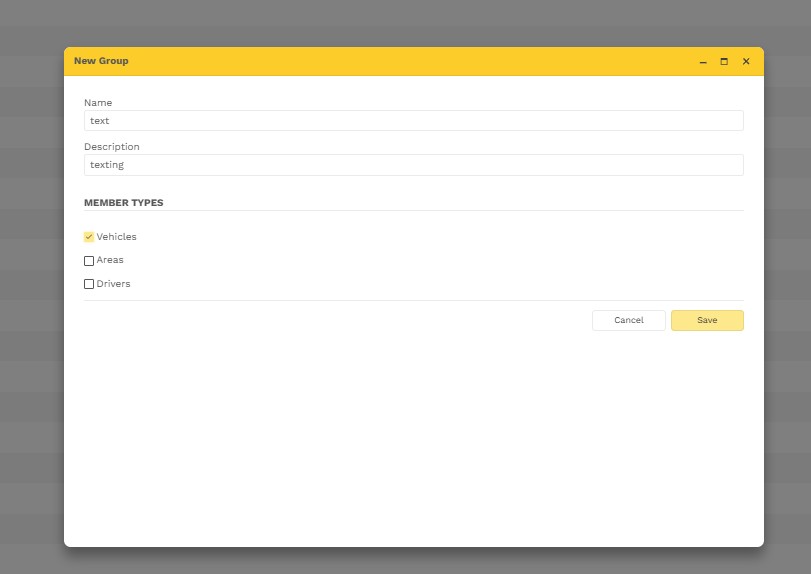
Task: Uncheck the Vehicles member type
Action: (x=89, y=237)
